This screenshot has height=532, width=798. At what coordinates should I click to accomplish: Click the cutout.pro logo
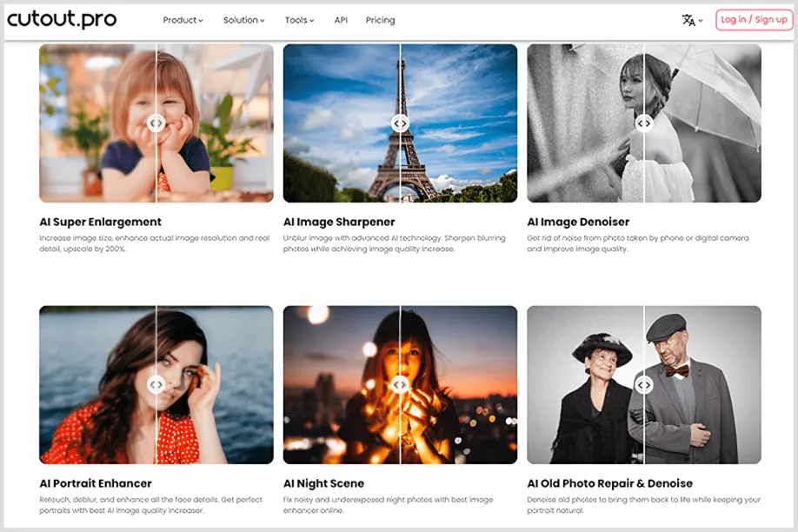coord(62,20)
